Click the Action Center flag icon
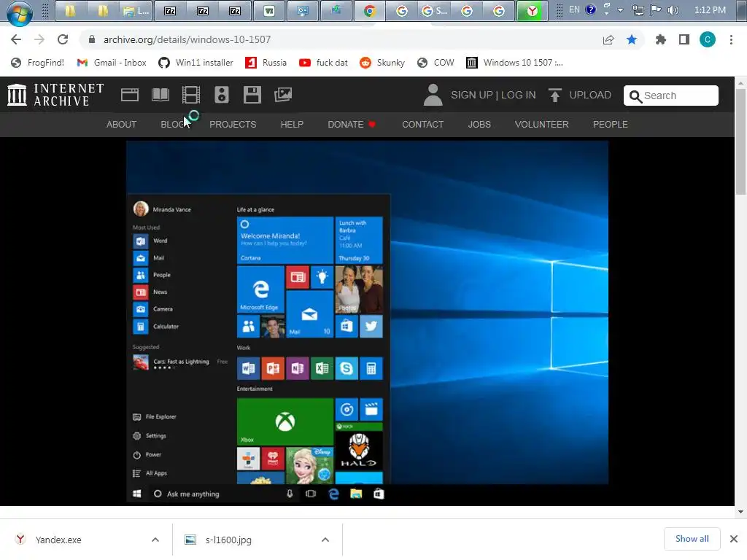 coord(656,10)
